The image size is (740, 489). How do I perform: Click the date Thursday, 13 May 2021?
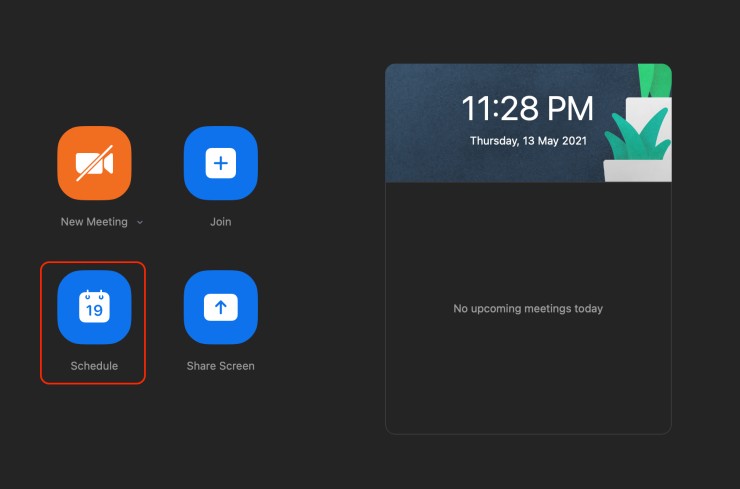pyautogui.click(x=527, y=141)
